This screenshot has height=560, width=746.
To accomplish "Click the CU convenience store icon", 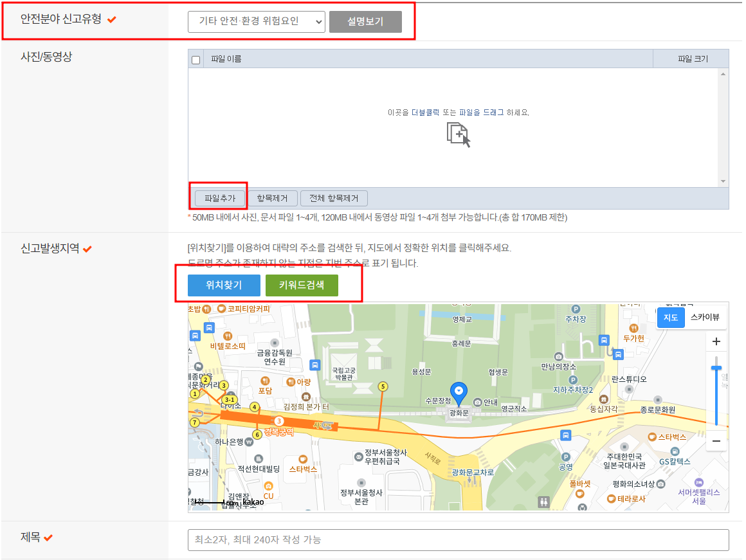I will click(x=268, y=486).
